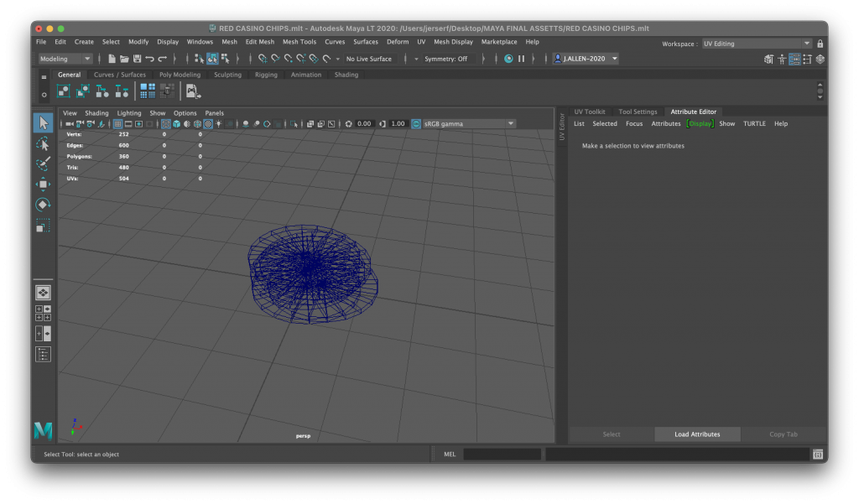Screen dimensions: 859x504
Task: Click the Open Scene folder icon
Action: tap(124, 59)
